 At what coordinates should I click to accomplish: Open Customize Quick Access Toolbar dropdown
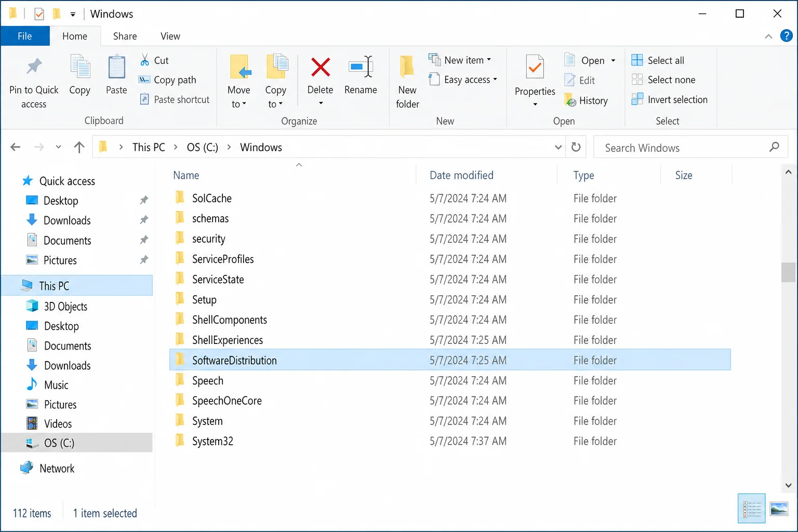click(73, 15)
